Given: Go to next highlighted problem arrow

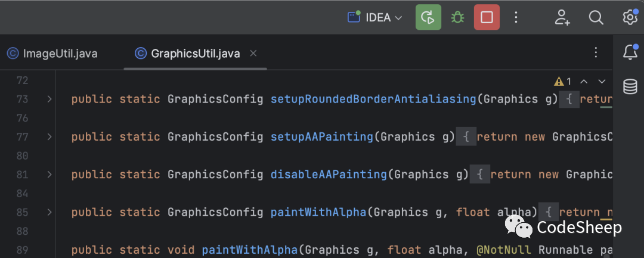Looking at the screenshot, I should pyautogui.click(x=602, y=81).
